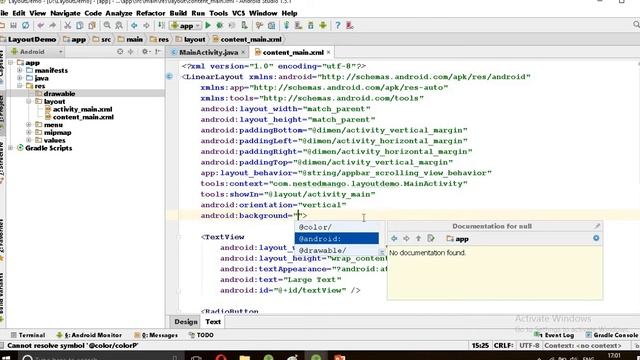Click the Hide project panel icon
The width and height of the screenshot is (640, 360).
coord(158,52)
